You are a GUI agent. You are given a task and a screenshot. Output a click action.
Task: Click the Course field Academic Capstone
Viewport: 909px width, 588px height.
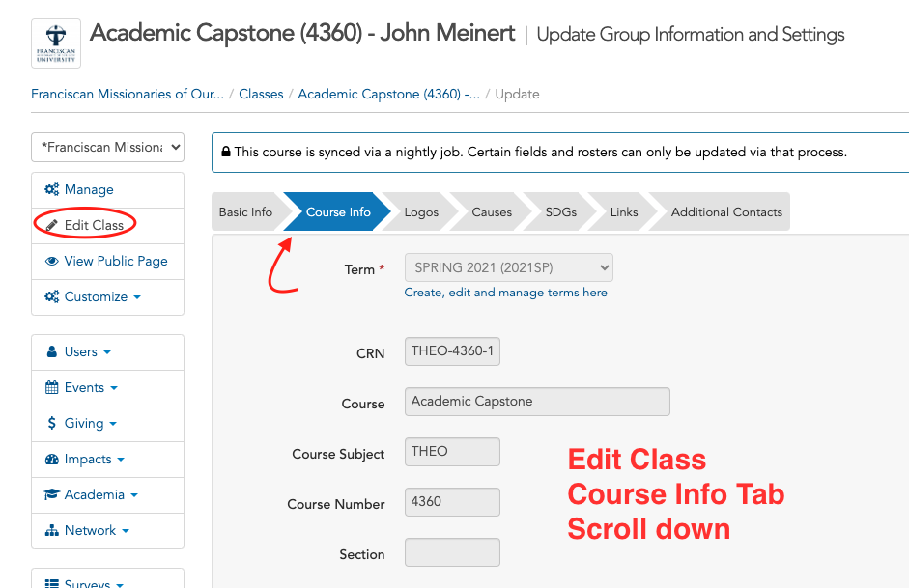pos(537,402)
